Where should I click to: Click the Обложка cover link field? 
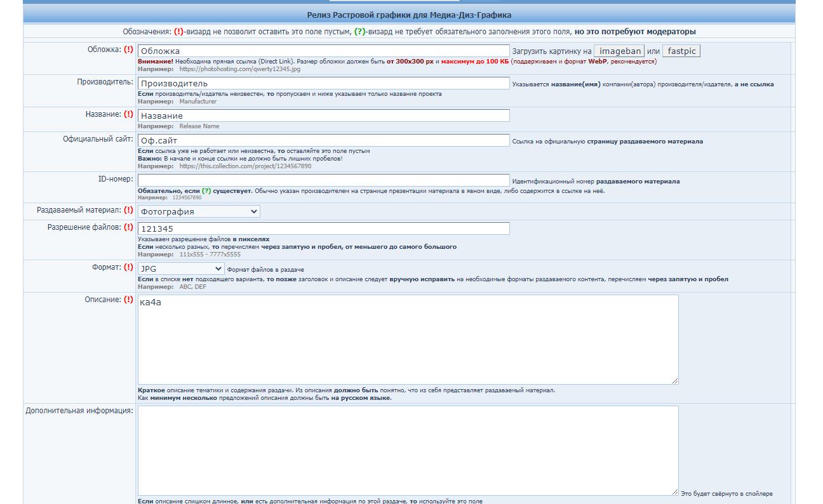pos(323,51)
